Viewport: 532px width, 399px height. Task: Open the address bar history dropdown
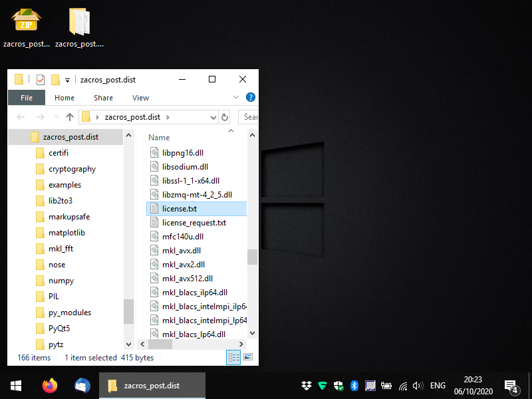click(x=212, y=117)
